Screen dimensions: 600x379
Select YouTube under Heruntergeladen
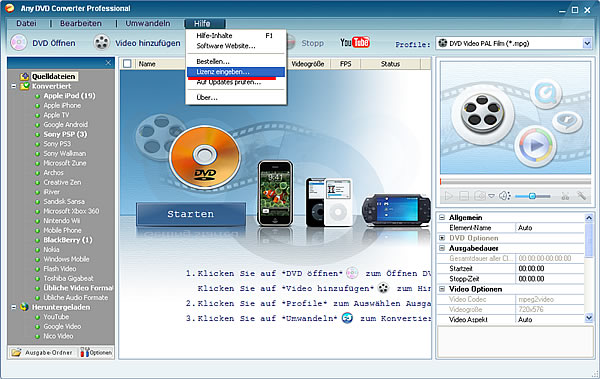coord(56,317)
